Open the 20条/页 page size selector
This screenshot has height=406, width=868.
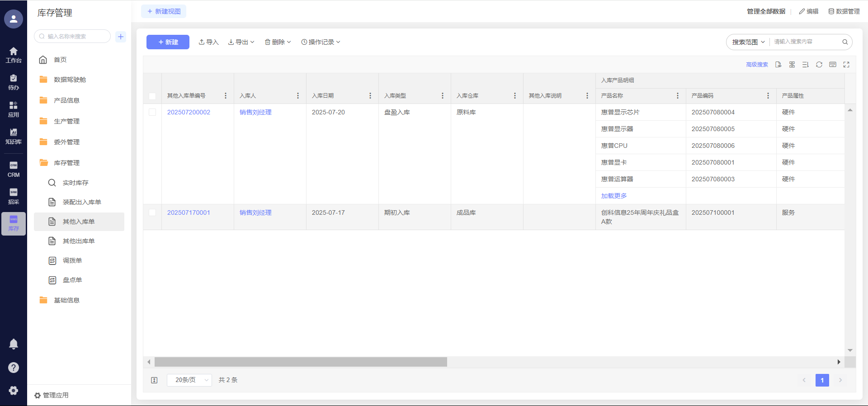(189, 380)
